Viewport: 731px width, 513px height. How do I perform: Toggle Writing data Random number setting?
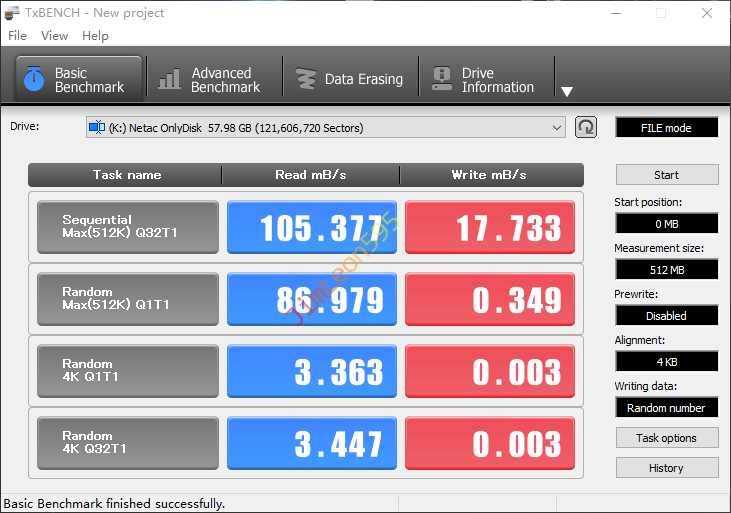click(666, 408)
